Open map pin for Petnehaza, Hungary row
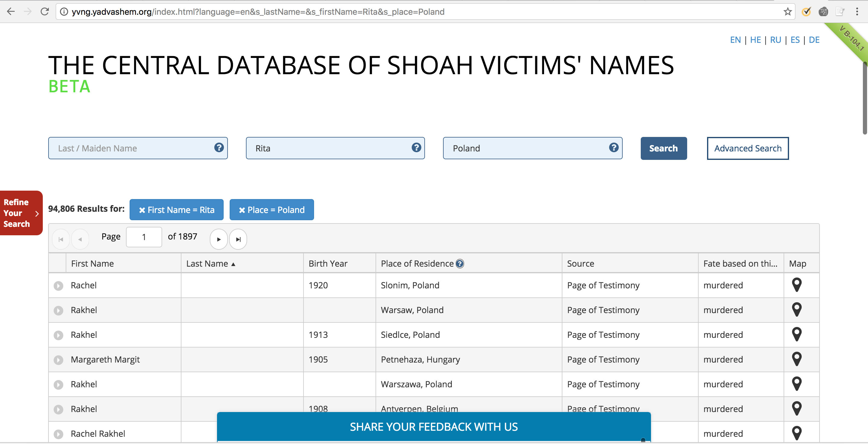 (796, 359)
